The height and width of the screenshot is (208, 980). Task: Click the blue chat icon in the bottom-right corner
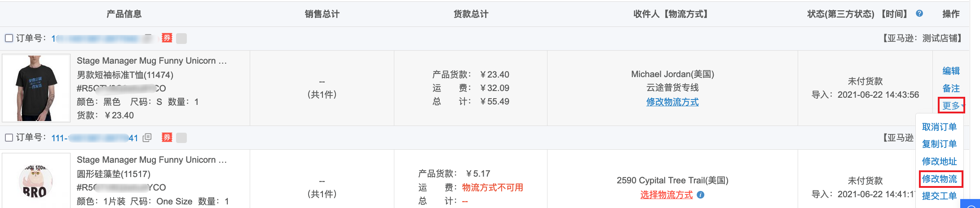tap(970, 204)
